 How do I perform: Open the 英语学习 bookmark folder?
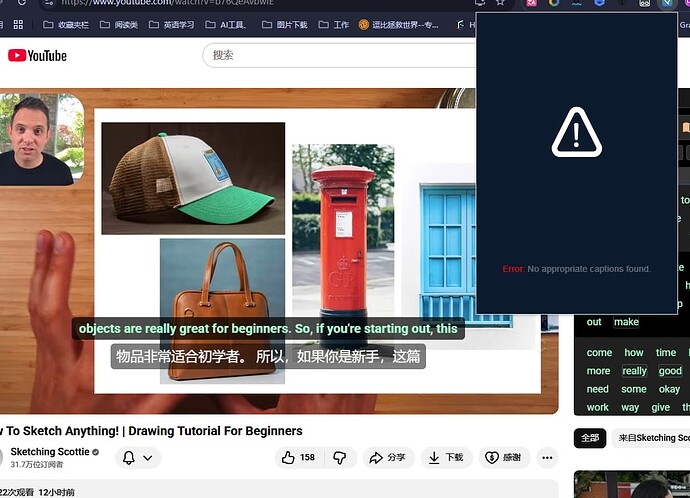[172, 25]
